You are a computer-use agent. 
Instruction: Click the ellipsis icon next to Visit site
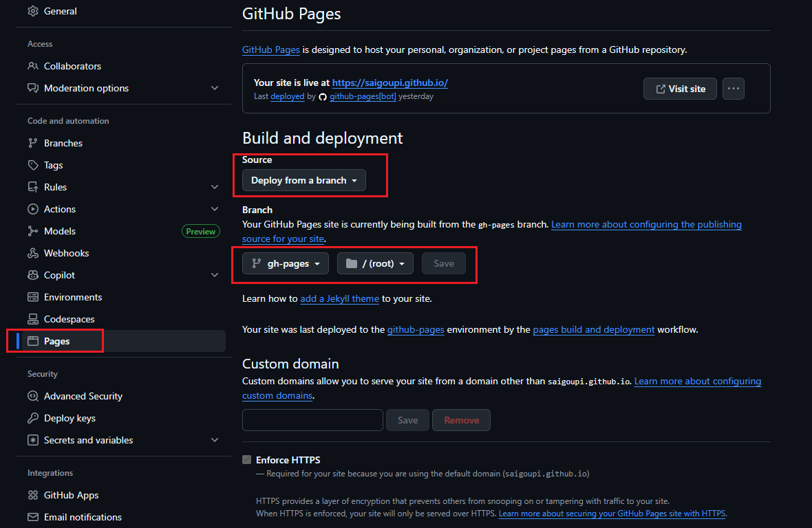pos(733,88)
